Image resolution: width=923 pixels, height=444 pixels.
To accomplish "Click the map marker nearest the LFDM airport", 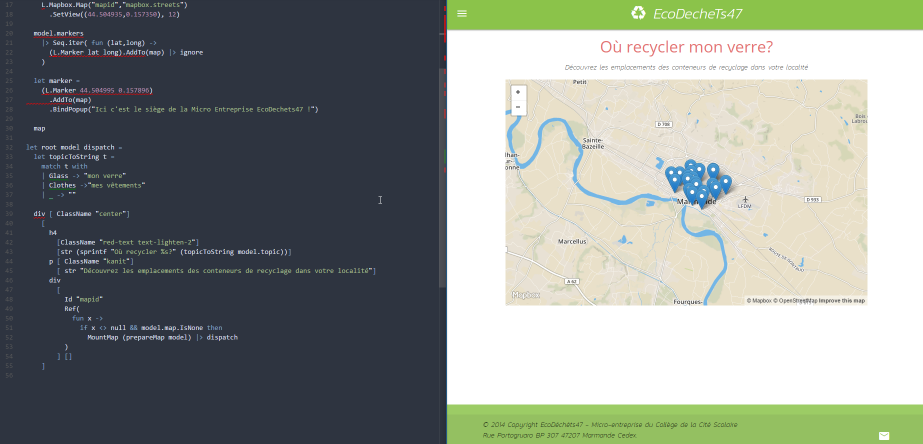I will (725, 184).
